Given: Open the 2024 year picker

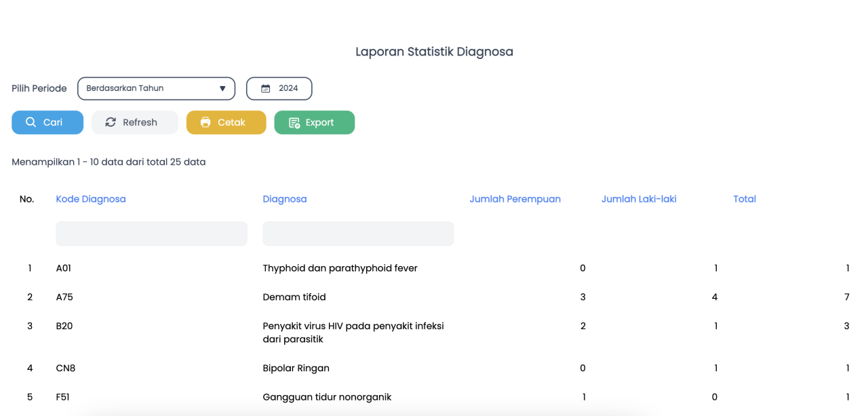Looking at the screenshot, I should click(288, 89).
